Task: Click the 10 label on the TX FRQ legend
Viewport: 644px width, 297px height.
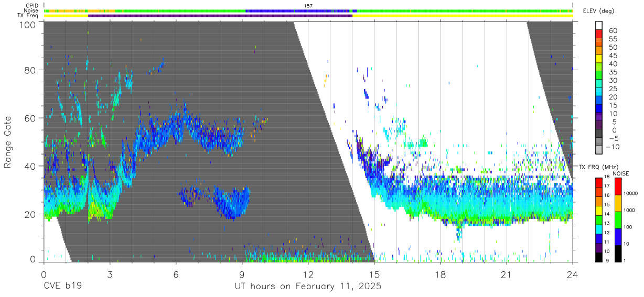Action: [x=607, y=251]
